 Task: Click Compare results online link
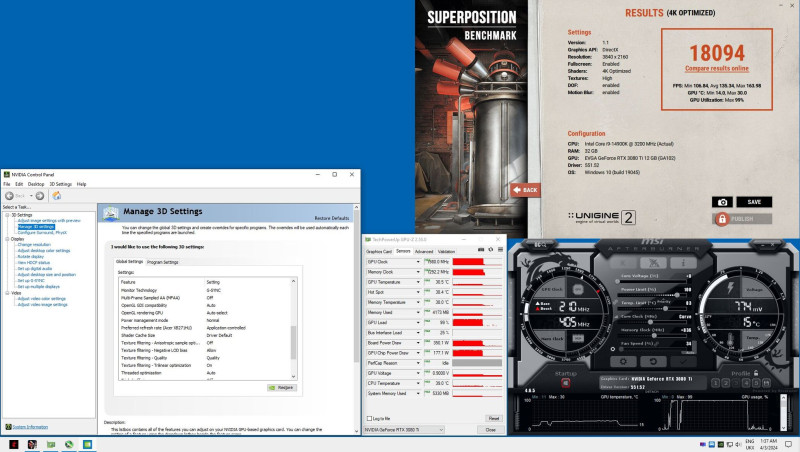coord(717,68)
